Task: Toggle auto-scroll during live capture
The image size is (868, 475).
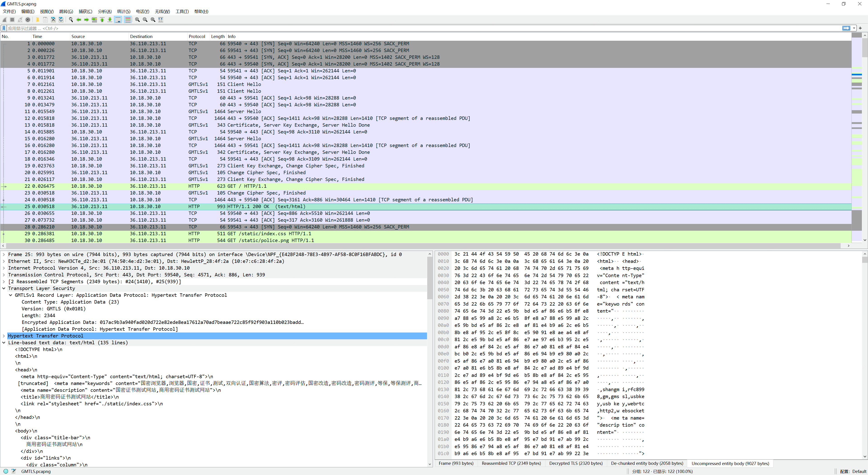Action: click(118, 19)
